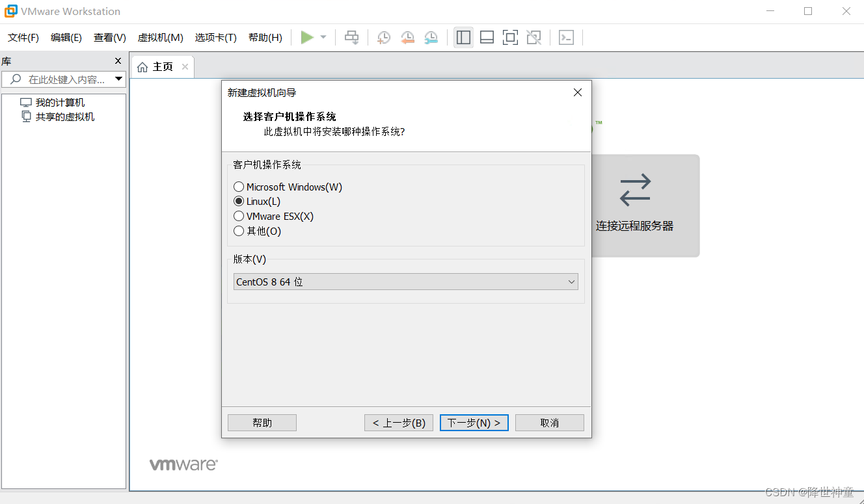Image resolution: width=864 pixels, height=504 pixels.
Task: Click the vmware logo on the home page
Action: (184, 464)
